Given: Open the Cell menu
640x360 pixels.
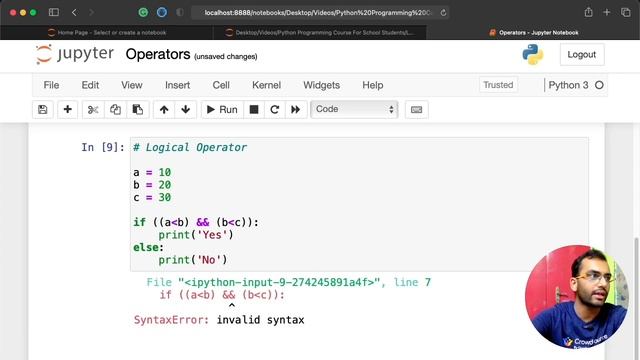Looking at the screenshot, I should (221, 85).
